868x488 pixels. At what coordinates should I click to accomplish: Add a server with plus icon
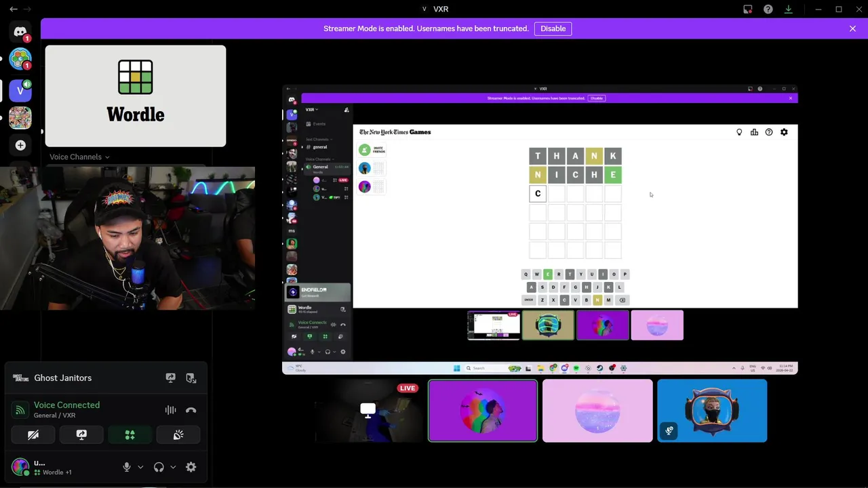pos(20,145)
